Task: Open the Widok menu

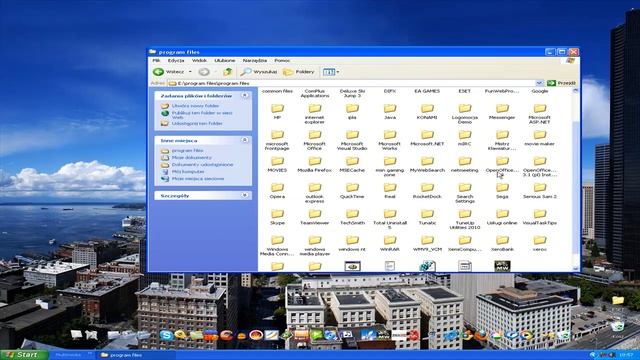Action: (x=199, y=60)
